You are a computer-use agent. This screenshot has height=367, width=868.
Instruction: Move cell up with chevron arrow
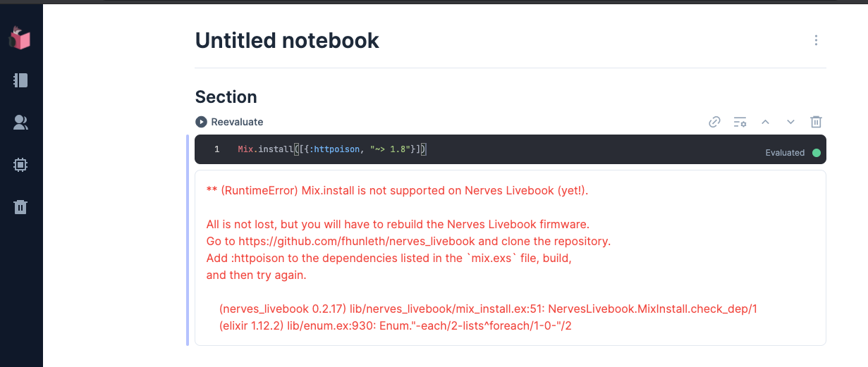765,122
